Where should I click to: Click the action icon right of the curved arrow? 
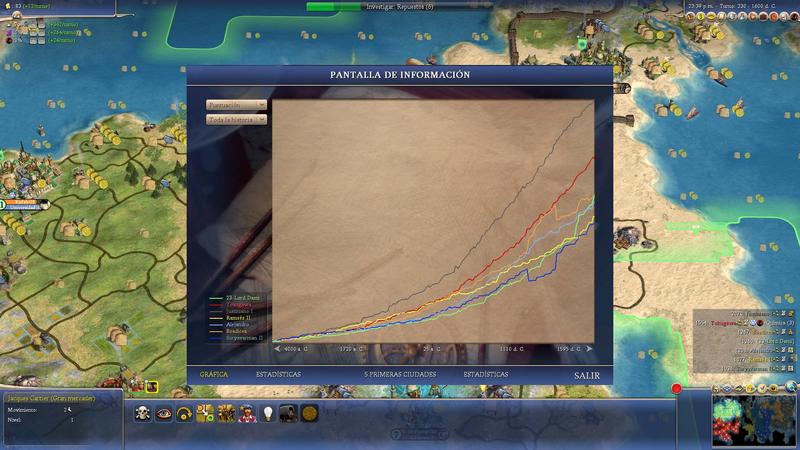(x=205, y=413)
